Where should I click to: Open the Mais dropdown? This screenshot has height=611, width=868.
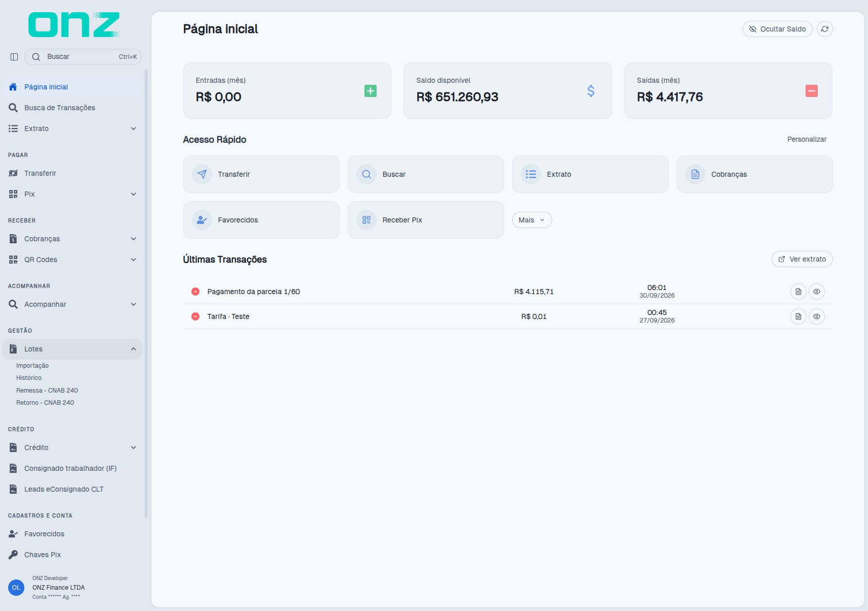point(532,220)
